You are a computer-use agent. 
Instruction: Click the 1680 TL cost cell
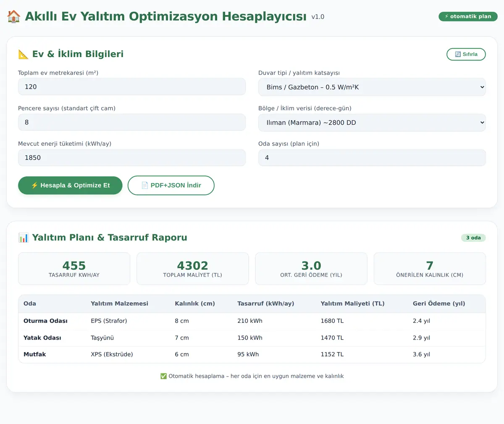tap(332, 321)
